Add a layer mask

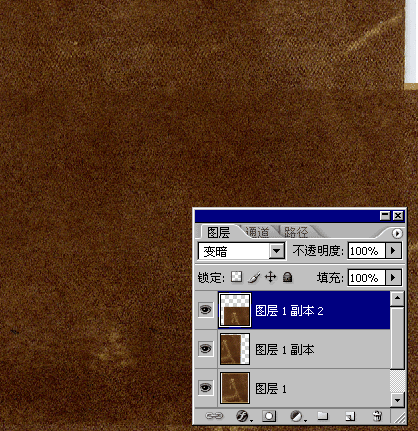click(269, 416)
